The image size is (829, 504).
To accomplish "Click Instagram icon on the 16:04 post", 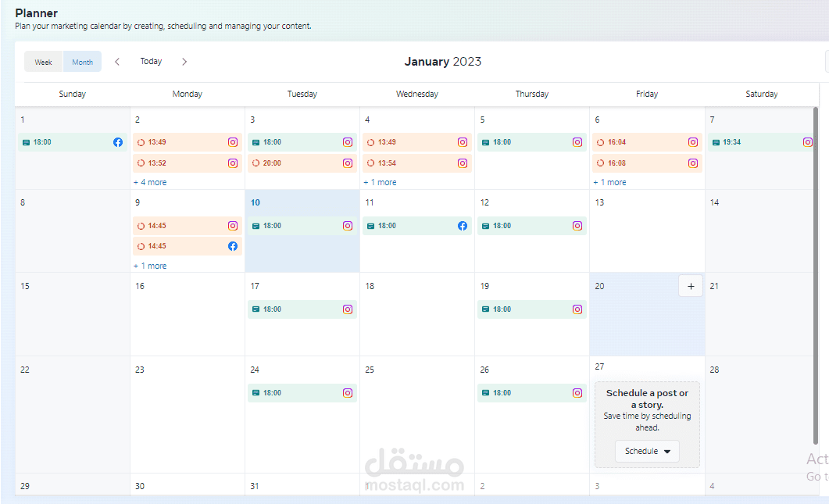I will [692, 142].
